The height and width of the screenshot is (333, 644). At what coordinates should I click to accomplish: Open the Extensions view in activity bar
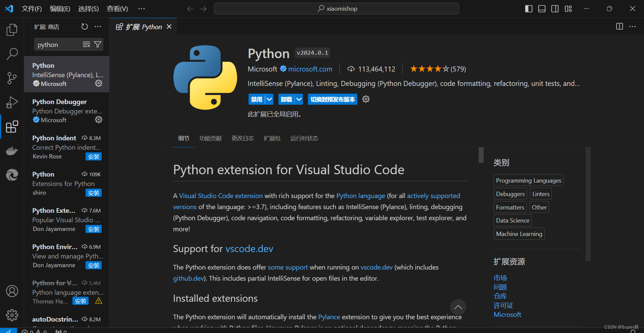12,127
